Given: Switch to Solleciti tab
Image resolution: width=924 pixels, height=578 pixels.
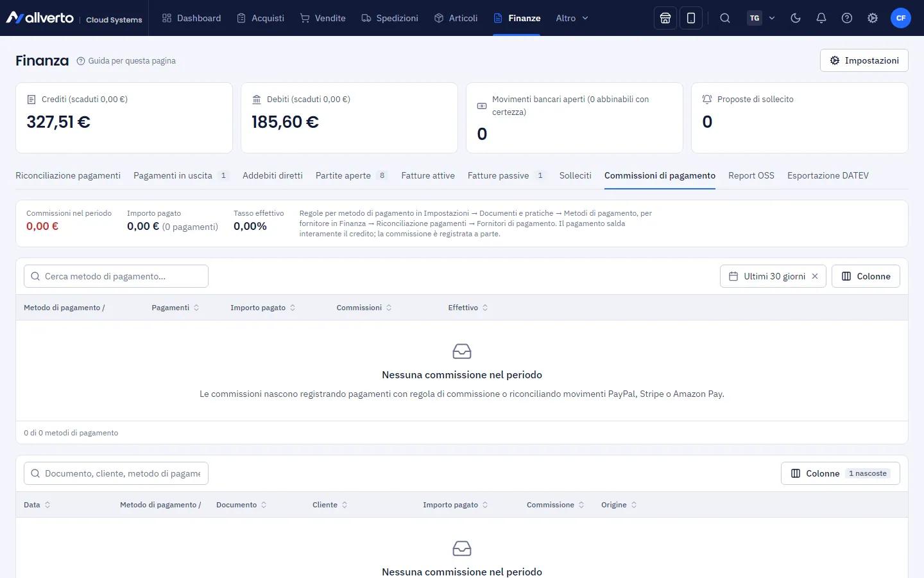Looking at the screenshot, I should pos(576,175).
